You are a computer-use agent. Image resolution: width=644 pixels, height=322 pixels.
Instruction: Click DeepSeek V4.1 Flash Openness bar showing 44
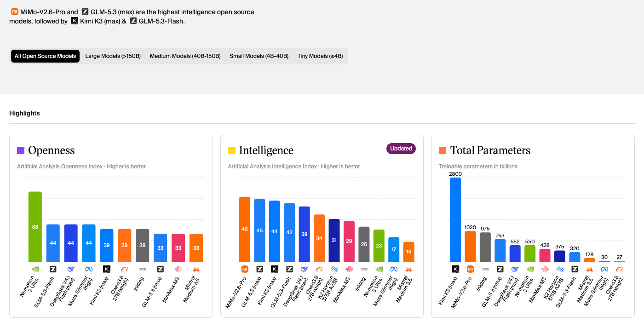pos(71,243)
